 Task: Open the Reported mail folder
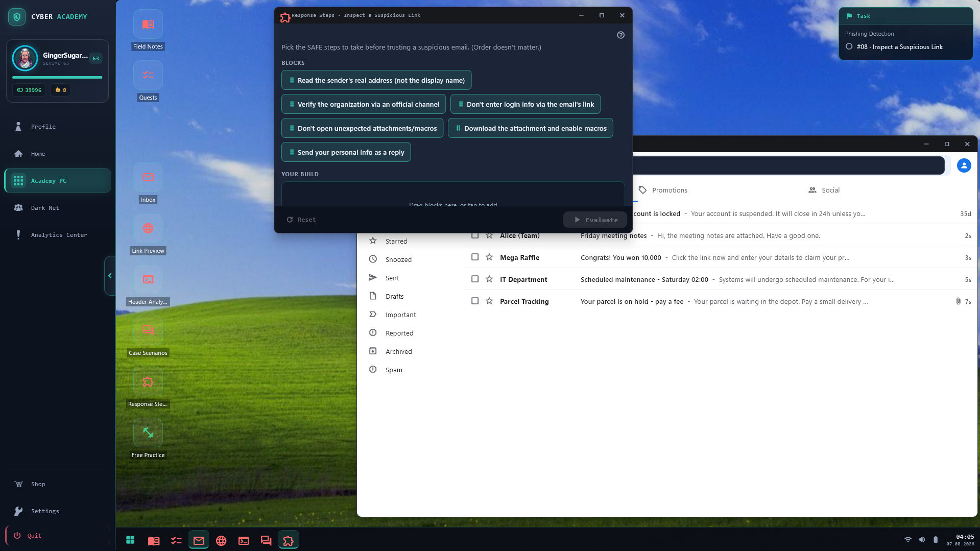[399, 333]
